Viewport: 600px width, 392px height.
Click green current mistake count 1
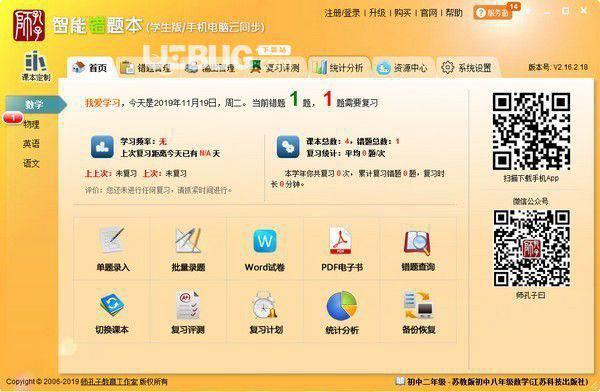294,99
